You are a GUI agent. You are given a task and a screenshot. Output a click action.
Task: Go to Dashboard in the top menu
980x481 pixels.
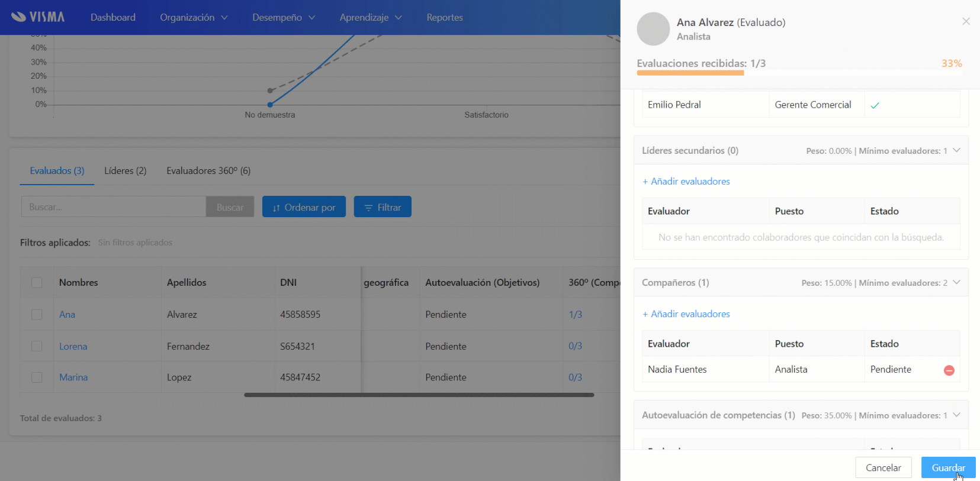(113, 18)
